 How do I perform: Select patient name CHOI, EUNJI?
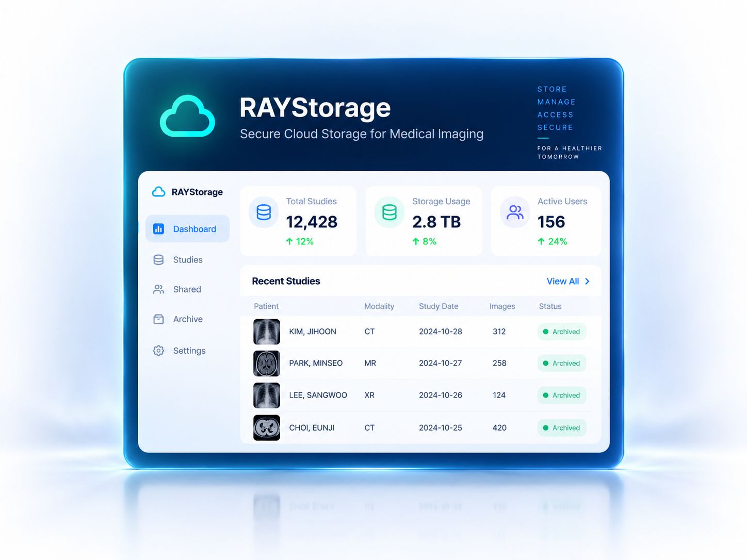click(312, 427)
